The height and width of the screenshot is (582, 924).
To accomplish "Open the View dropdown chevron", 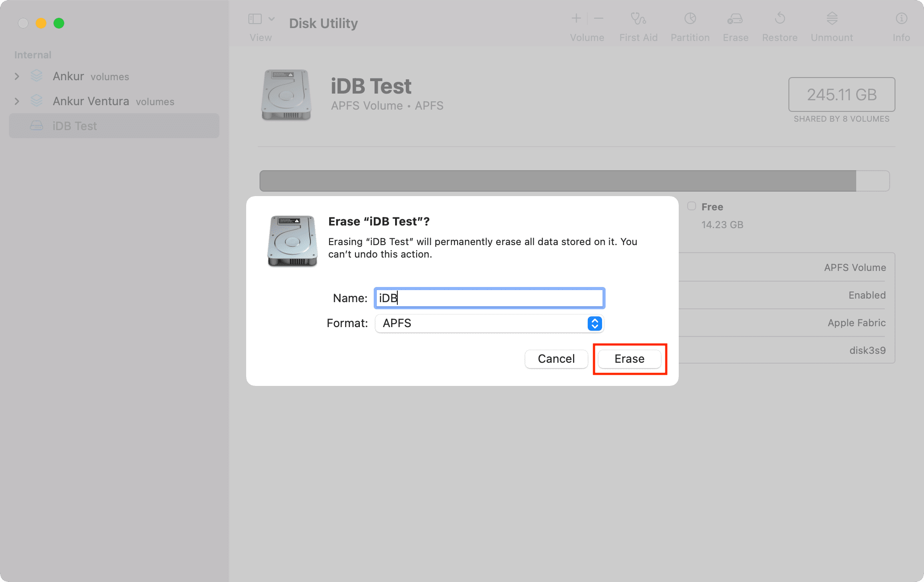I will [272, 19].
